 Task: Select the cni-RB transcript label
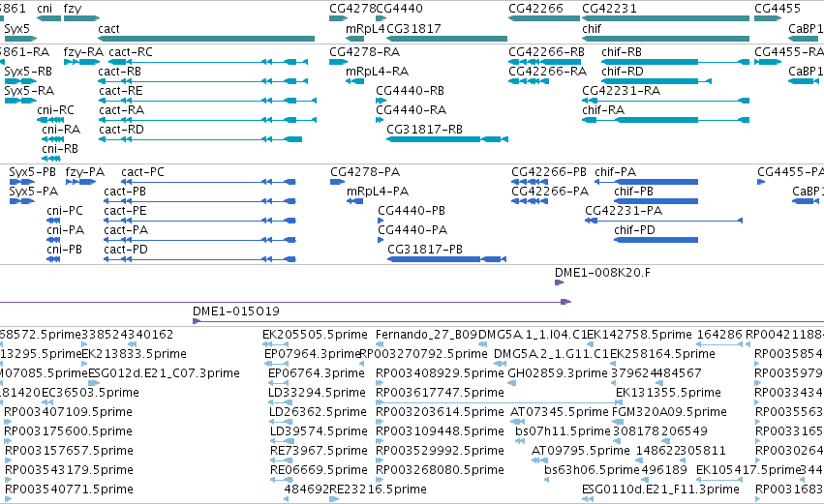(60, 149)
